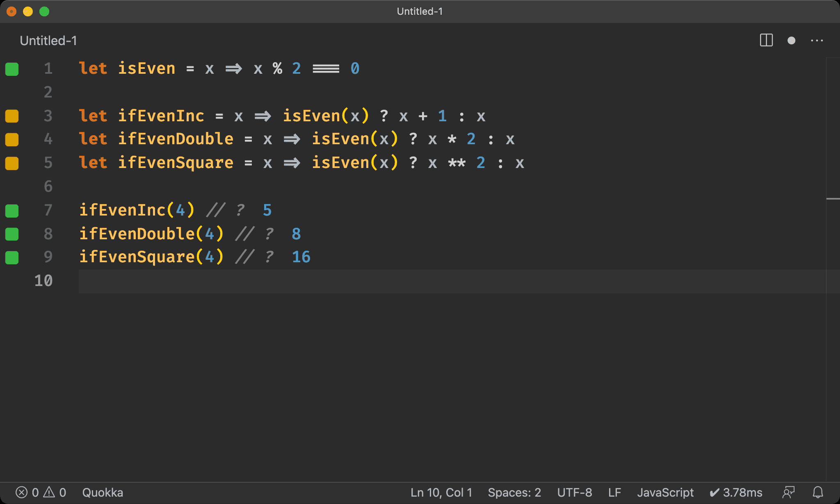Click the result value 16 on line 9

(301, 257)
